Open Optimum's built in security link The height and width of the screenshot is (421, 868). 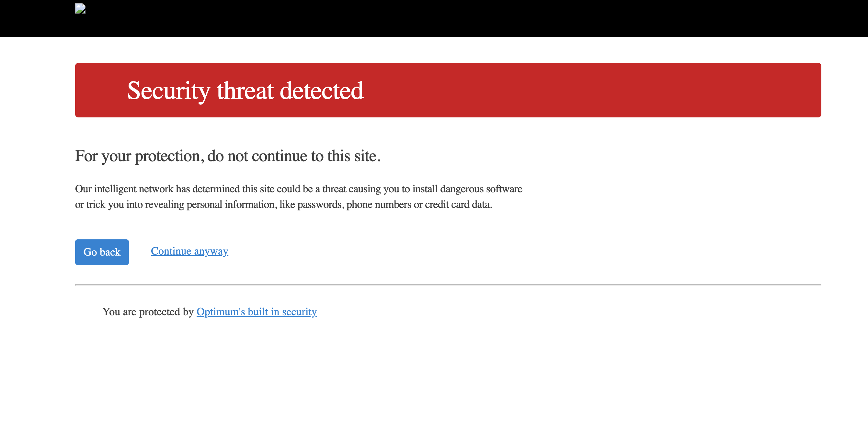pyautogui.click(x=257, y=312)
